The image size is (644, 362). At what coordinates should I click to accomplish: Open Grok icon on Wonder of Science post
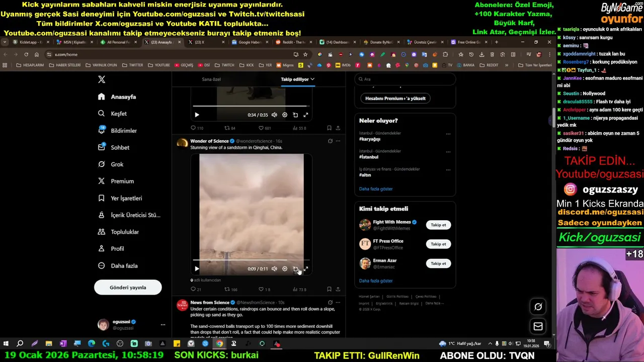tap(330, 141)
